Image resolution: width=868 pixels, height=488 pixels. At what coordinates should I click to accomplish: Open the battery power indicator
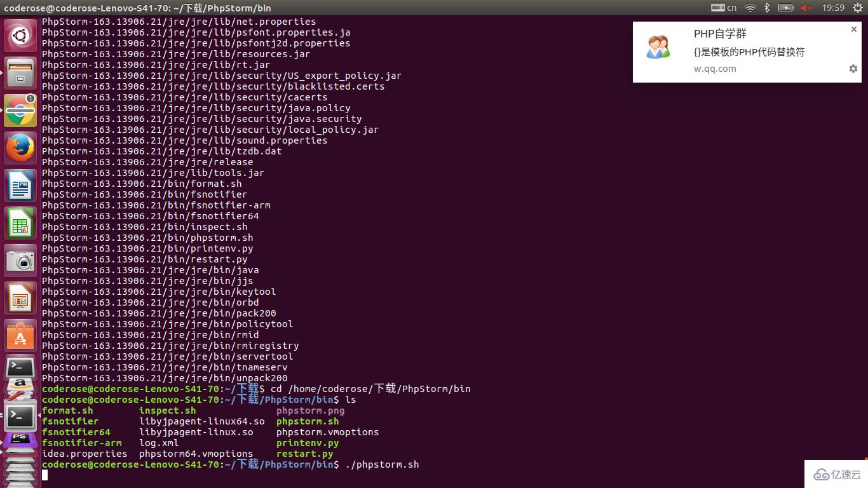pyautogui.click(x=786, y=8)
